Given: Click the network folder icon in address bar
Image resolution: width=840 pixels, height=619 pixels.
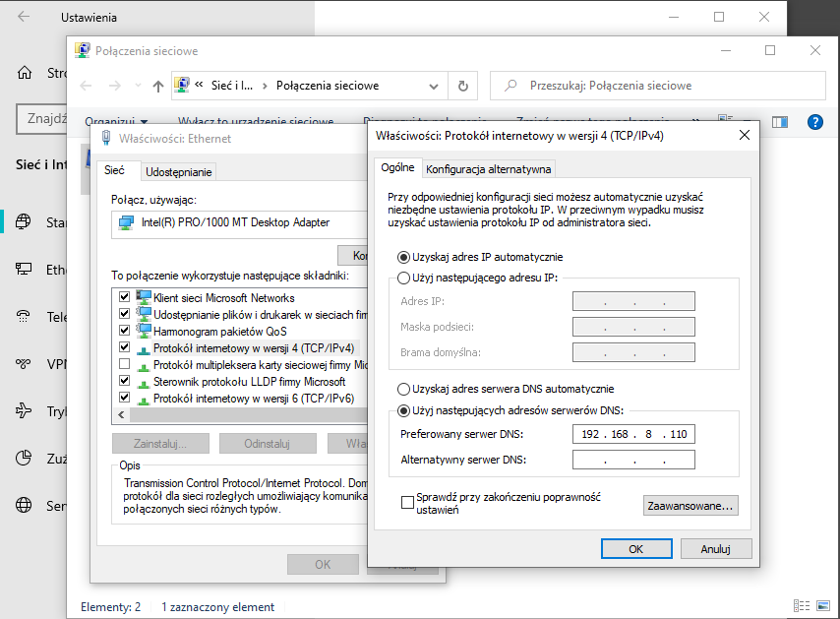Looking at the screenshot, I should (182, 85).
